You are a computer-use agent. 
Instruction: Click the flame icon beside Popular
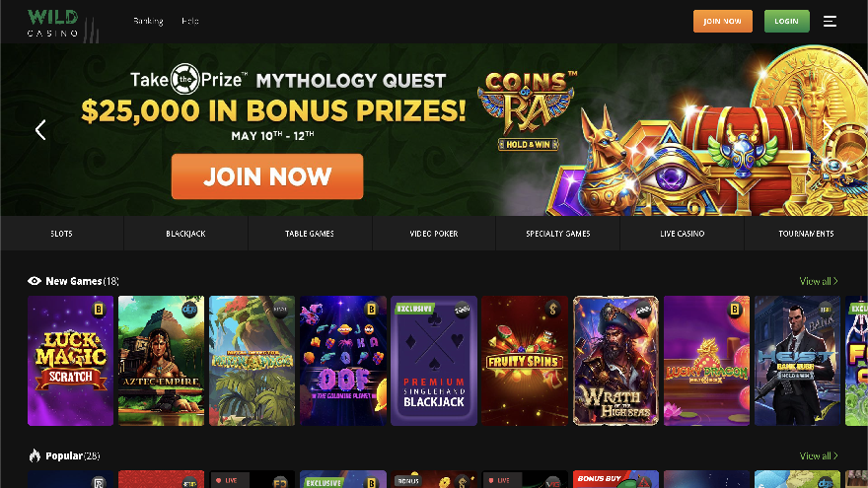tap(35, 455)
